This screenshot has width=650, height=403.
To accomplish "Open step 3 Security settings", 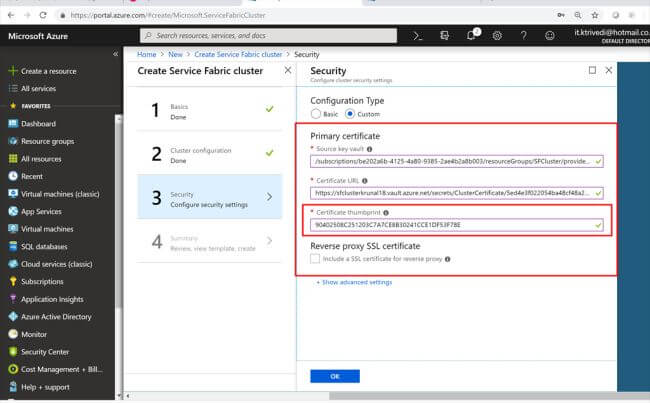I will pyautogui.click(x=209, y=197).
